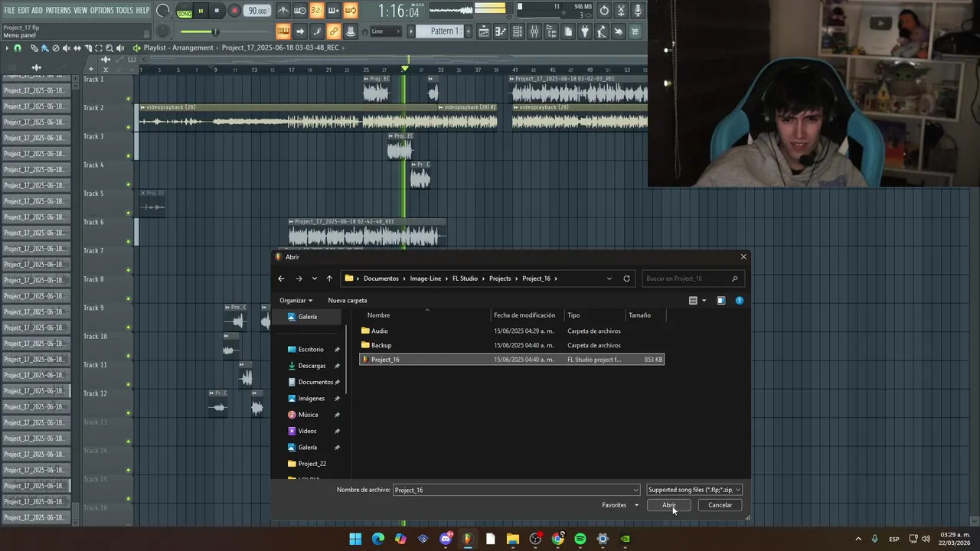The width and height of the screenshot is (980, 551).
Task: Select the Backup folder
Action: click(511, 345)
